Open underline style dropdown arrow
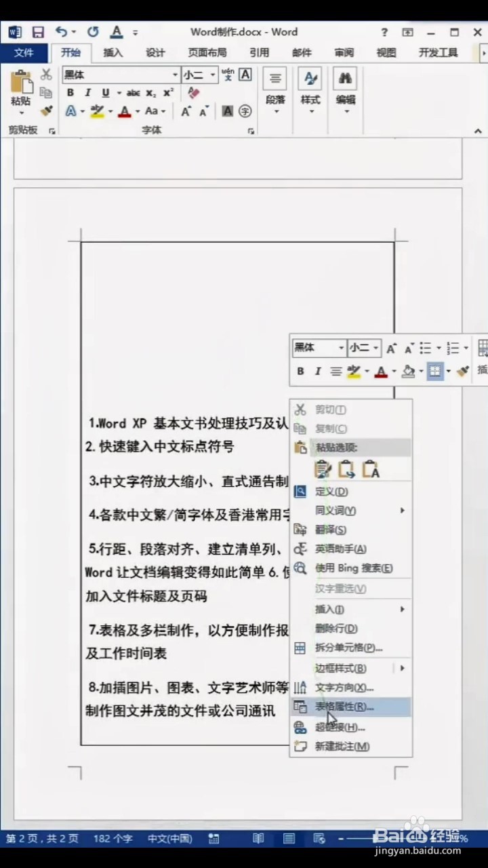This screenshot has width=488, height=868. pyautogui.click(x=119, y=93)
